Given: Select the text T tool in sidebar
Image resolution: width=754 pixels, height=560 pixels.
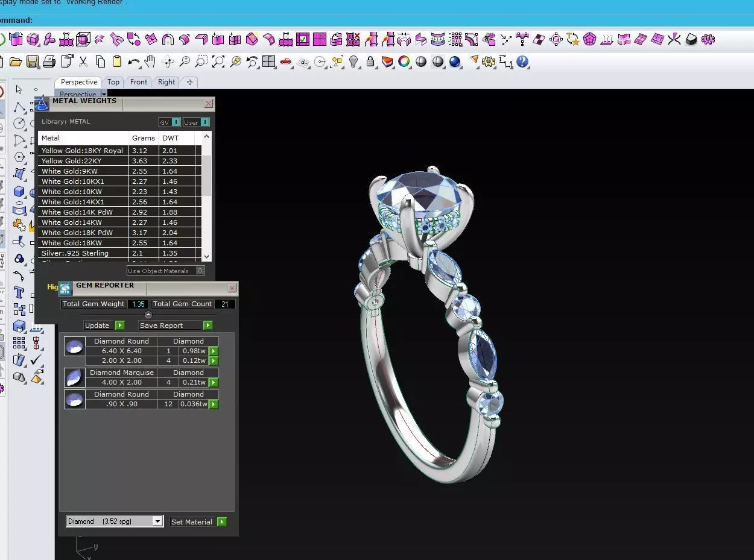Looking at the screenshot, I should click(19, 293).
